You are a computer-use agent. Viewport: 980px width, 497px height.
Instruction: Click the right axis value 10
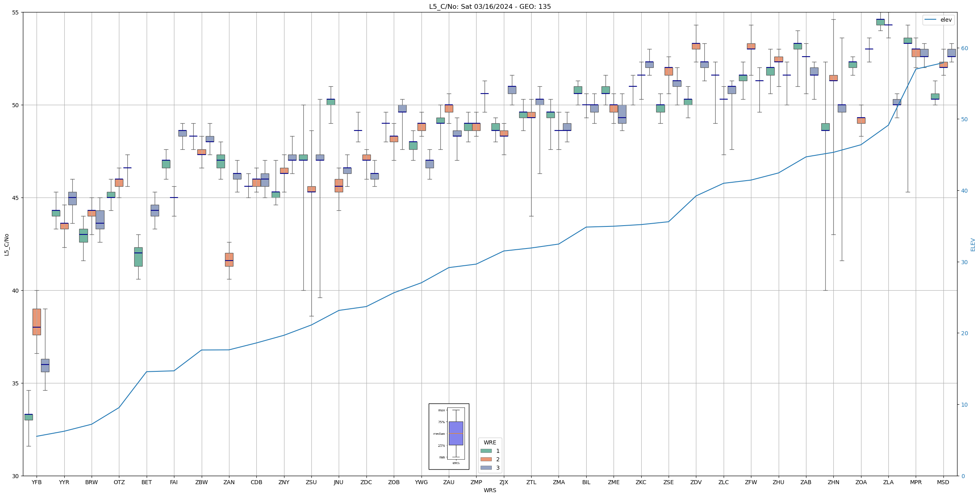tap(964, 405)
